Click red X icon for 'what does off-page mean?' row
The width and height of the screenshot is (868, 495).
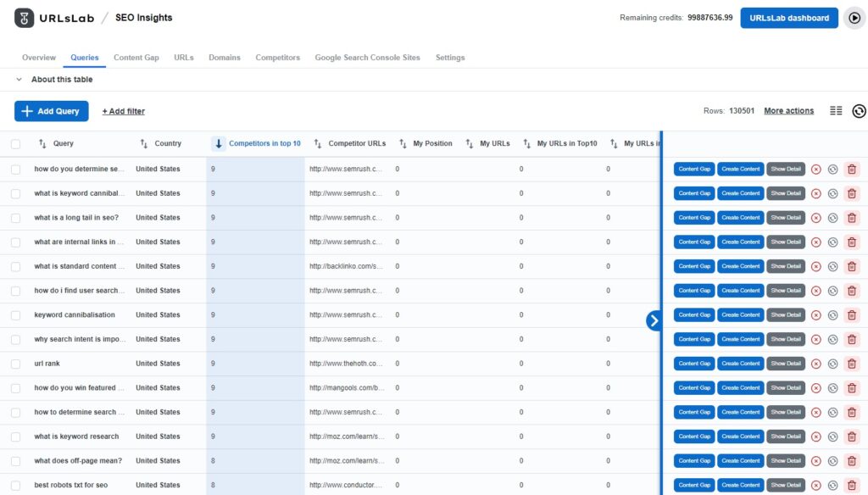point(816,461)
